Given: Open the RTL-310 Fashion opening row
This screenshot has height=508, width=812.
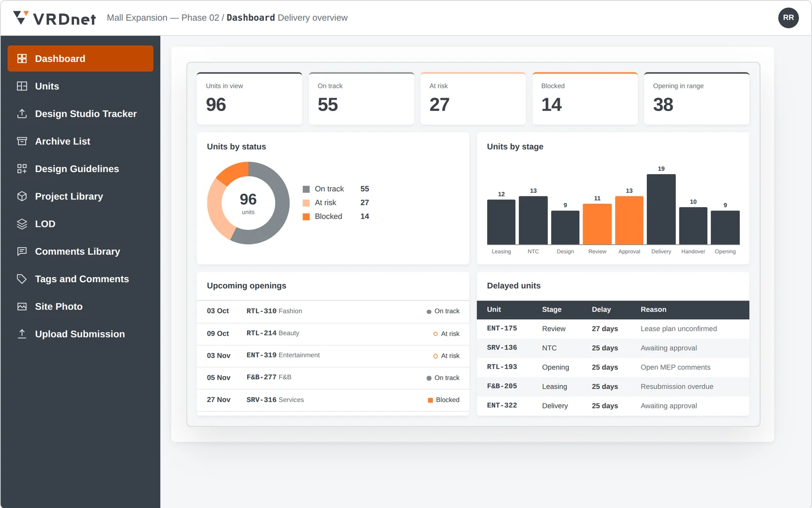Looking at the screenshot, I should coord(333,311).
